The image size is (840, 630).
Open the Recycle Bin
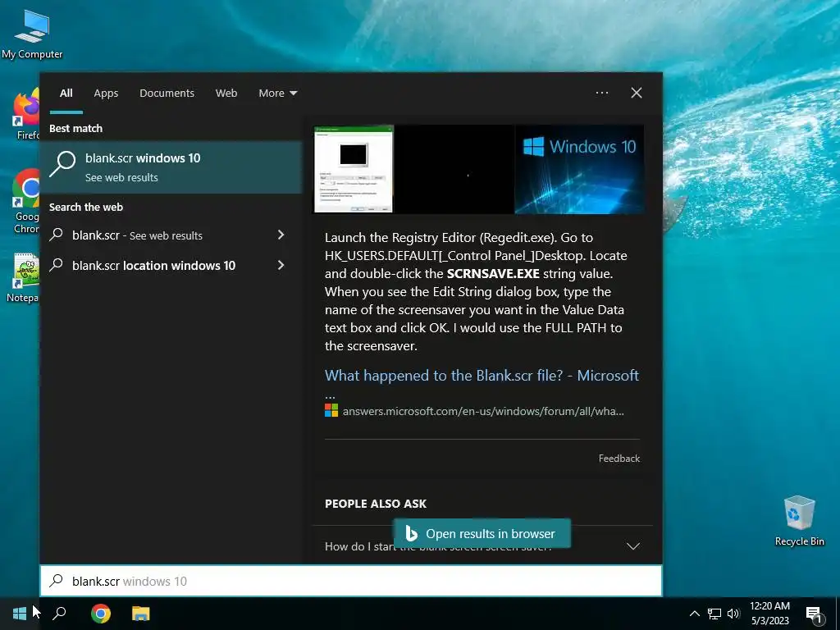pyautogui.click(x=799, y=520)
